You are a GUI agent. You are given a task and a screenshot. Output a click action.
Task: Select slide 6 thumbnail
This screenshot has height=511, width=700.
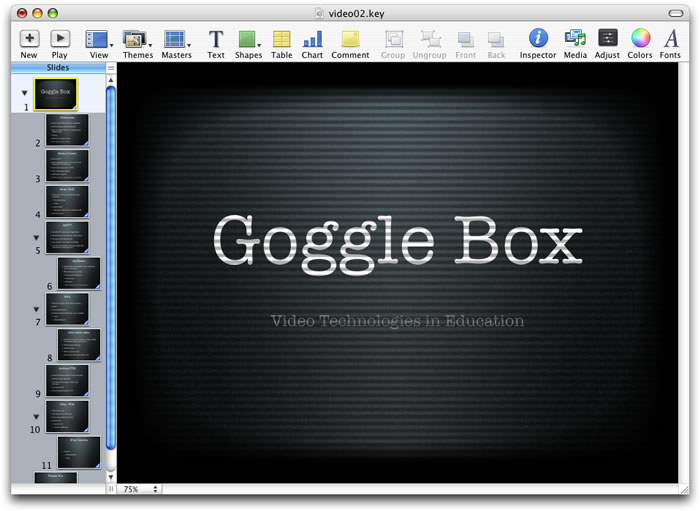[79, 273]
